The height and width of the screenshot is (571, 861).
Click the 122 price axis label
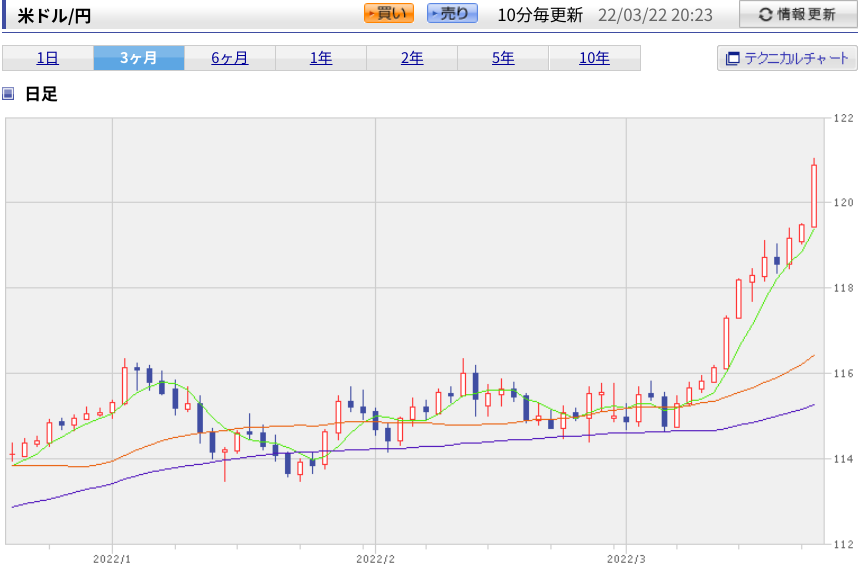pyautogui.click(x=843, y=118)
